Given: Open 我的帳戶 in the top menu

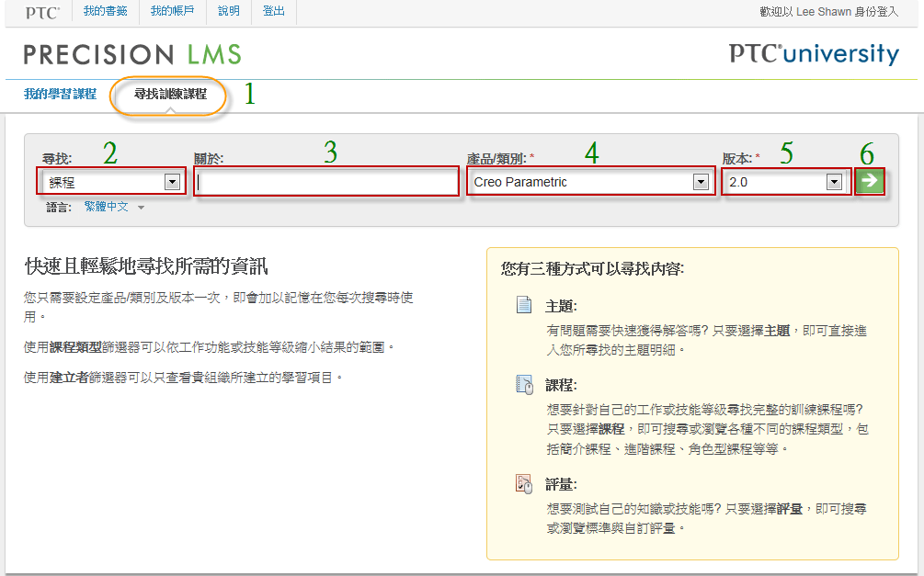Looking at the screenshot, I should 173,12.
